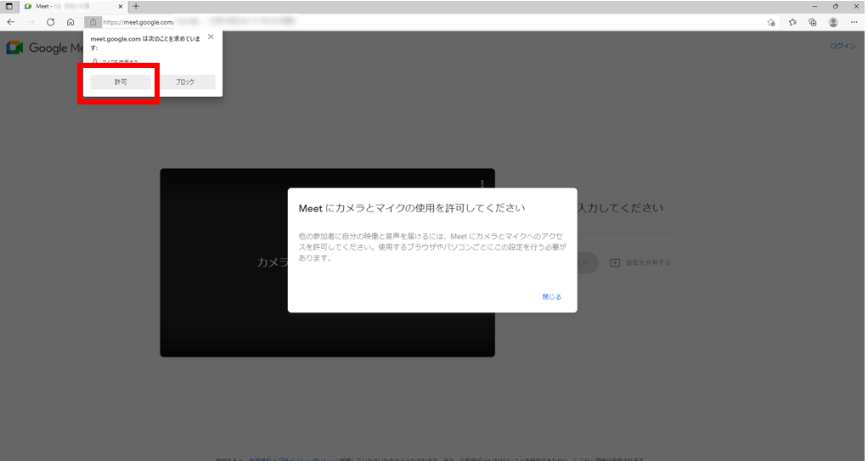Viewport: 868px width, 461px height.
Task: Click the lock icon in address bar
Action: coord(93,22)
